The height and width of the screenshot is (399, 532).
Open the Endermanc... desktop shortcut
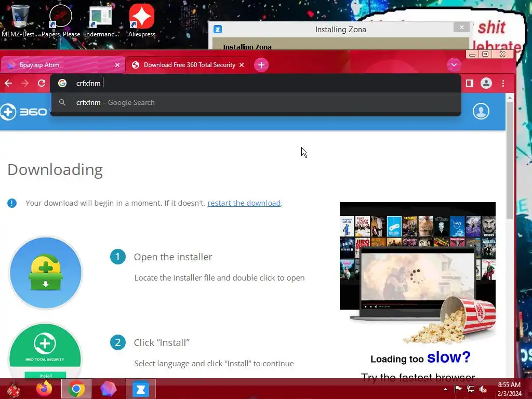click(101, 20)
